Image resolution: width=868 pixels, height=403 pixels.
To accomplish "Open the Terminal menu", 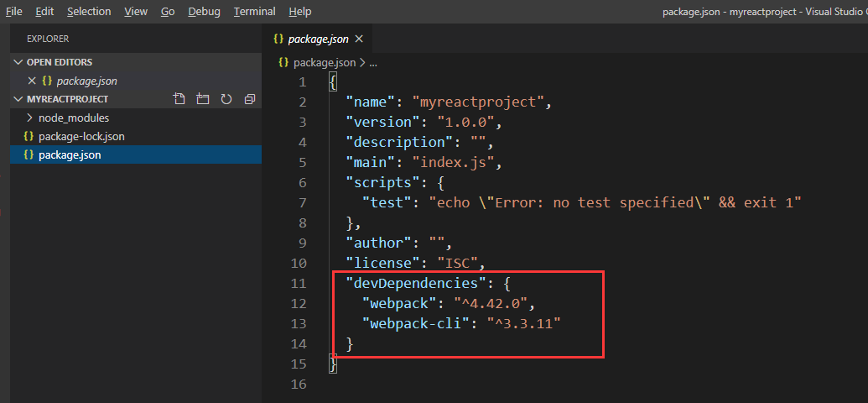I will (x=255, y=11).
